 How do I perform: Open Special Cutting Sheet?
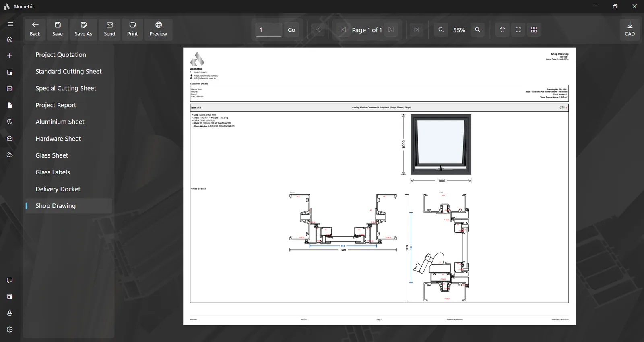coord(69,88)
